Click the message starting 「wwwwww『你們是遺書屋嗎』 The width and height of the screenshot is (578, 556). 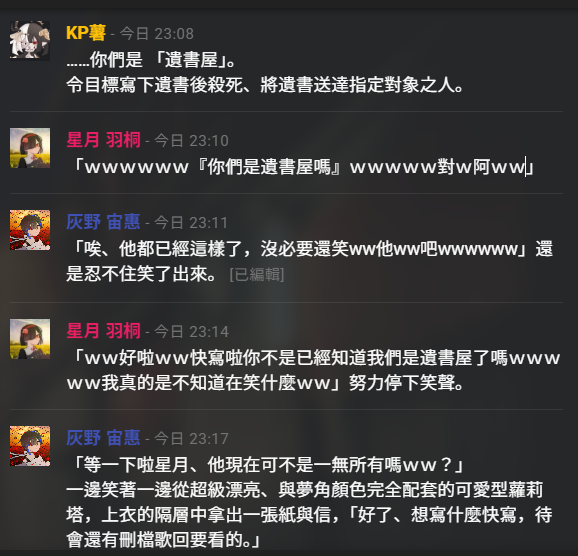pyautogui.click(x=300, y=167)
